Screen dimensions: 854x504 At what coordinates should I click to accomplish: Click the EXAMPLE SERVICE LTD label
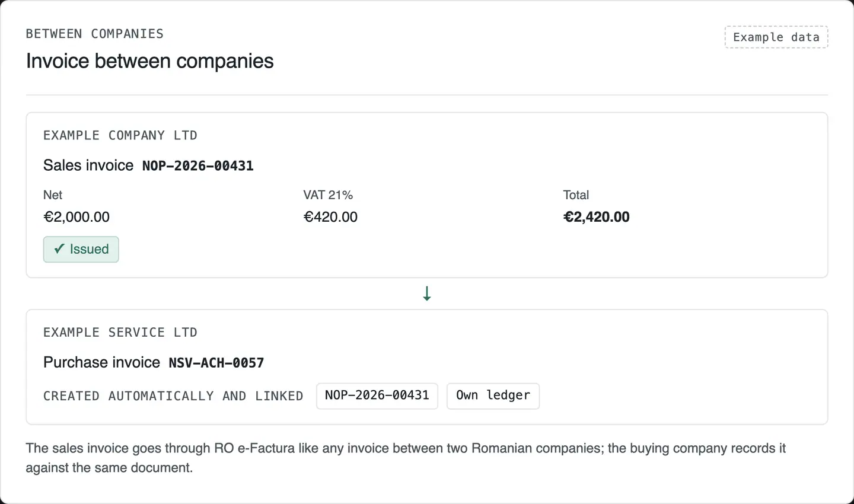120,332
